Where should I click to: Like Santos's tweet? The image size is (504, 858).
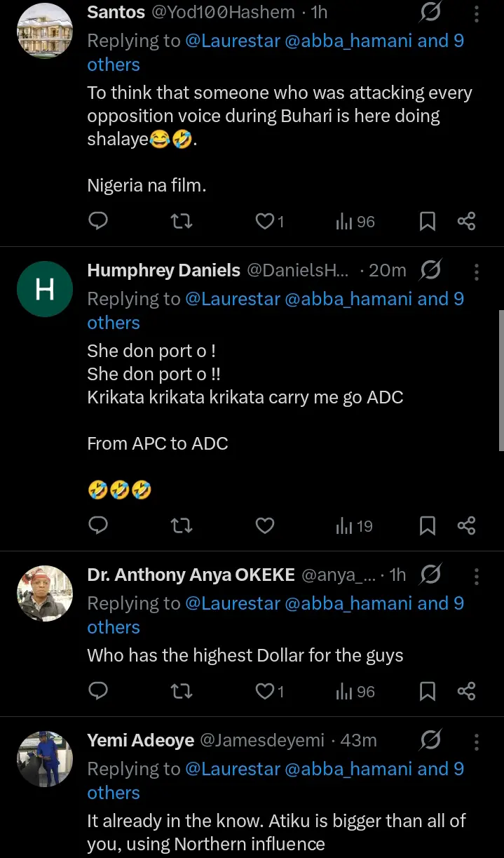[x=265, y=222]
